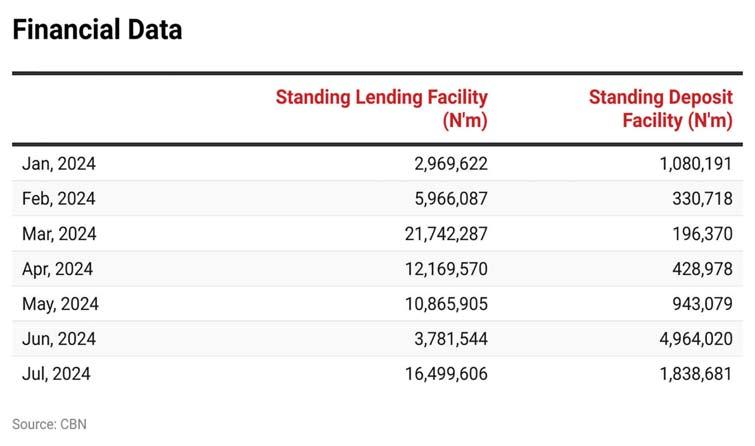Click the Jun, 2024 row label
This screenshot has height=446, width=755.
click(x=59, y=339)
